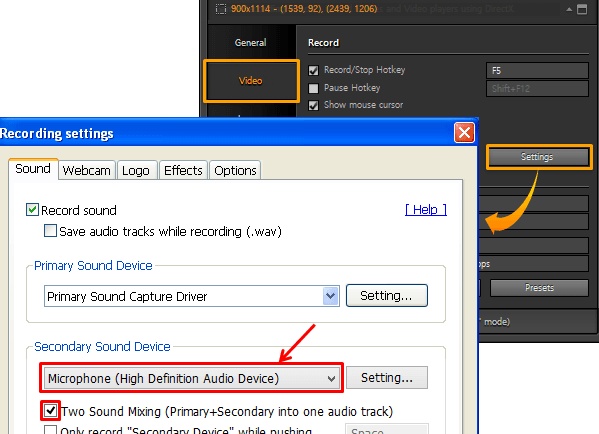Expand the Microphone secondary device dropdown

point(331,379)
